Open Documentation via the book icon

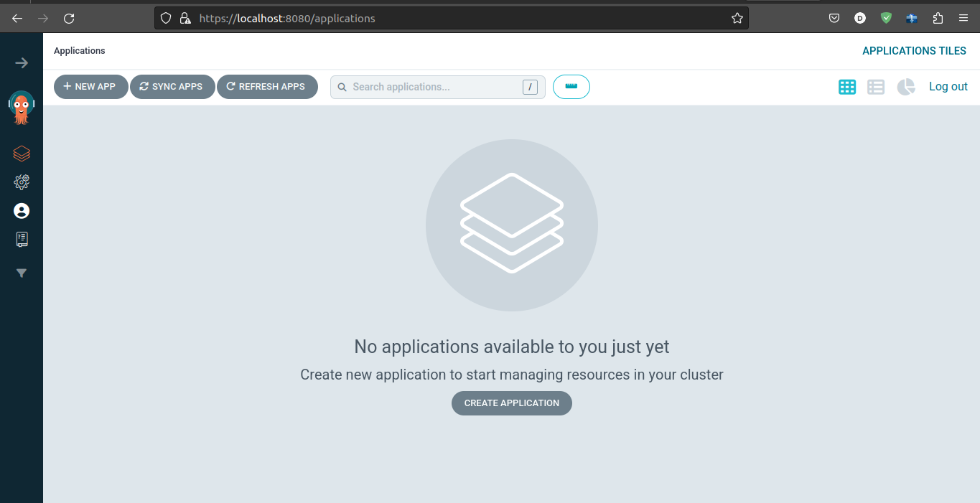click(x=22, y=240)
